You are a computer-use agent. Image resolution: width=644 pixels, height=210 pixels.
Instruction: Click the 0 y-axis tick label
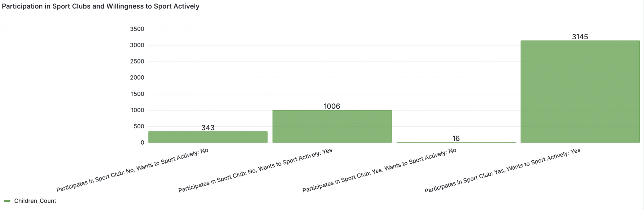[143, 142]
